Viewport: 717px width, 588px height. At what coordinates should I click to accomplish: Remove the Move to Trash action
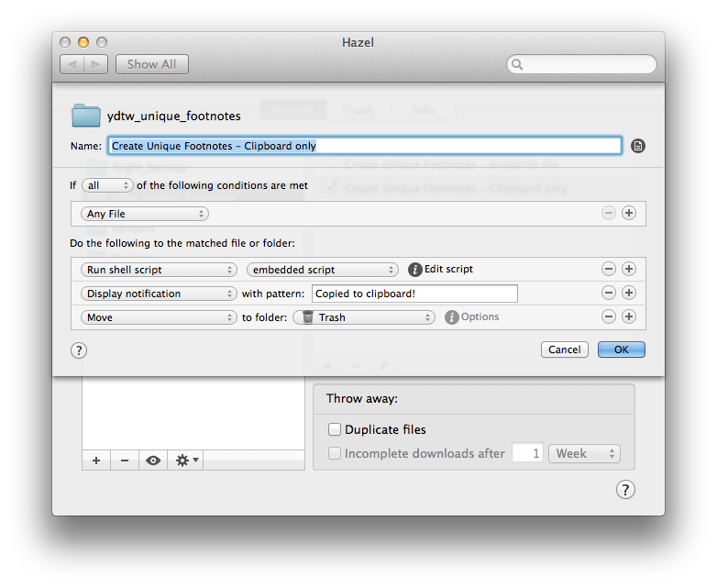point(609,316)
